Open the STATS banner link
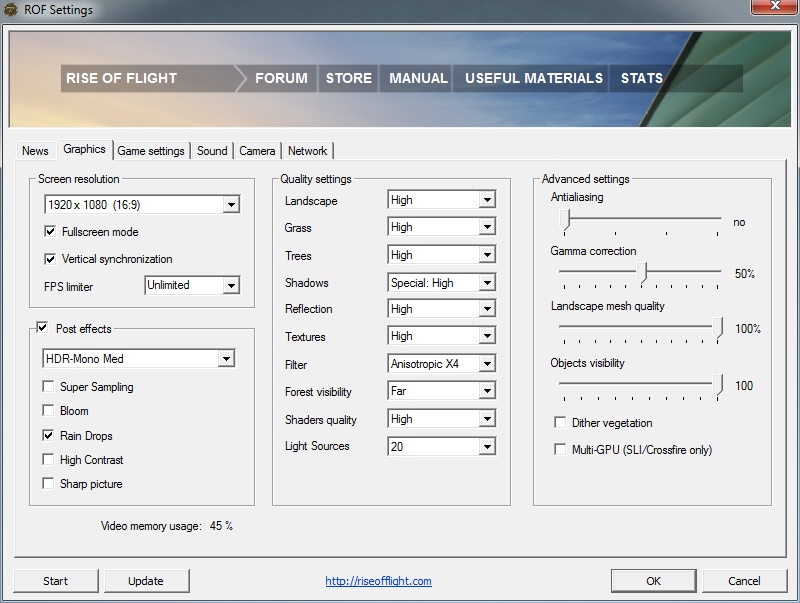This screenshot has width=800, height=603. (642, 78)
